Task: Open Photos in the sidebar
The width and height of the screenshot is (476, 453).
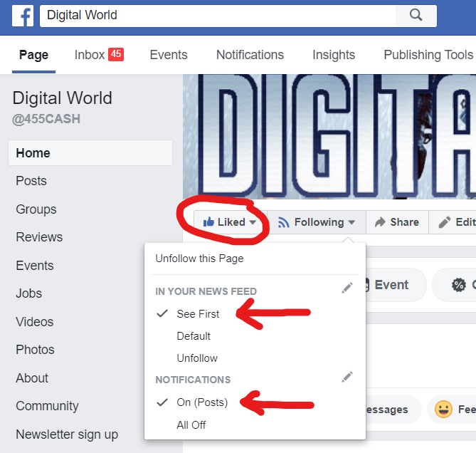Action: pos(35,350)
